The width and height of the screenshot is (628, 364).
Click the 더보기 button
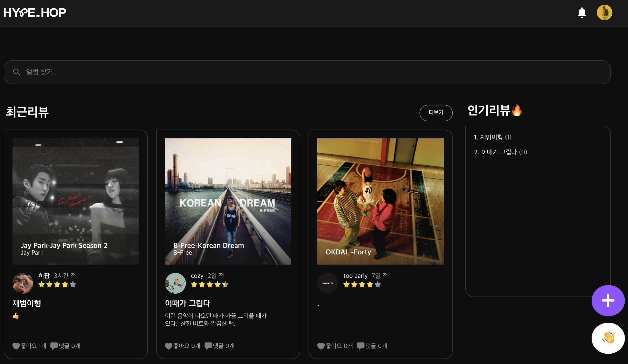point(436,113)
